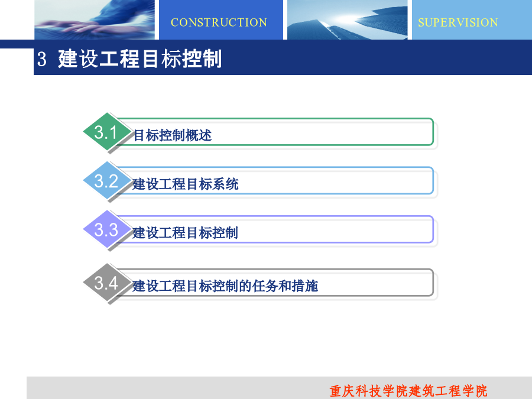
Task: Click the SUPERVISION header label
Action: (458, 22)
